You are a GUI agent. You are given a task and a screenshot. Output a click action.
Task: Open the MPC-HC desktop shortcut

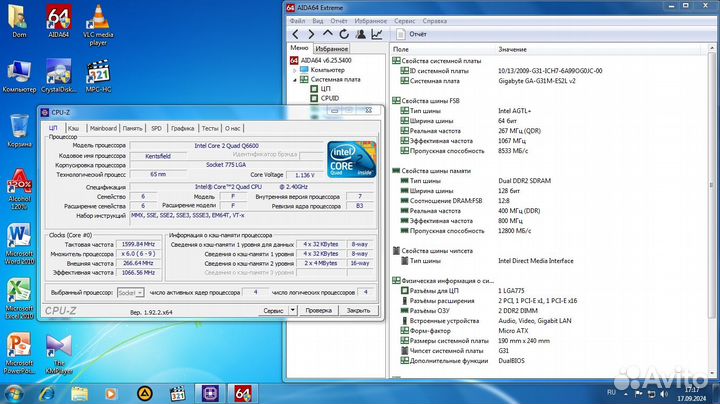pyautogui.click(x=98, y=76)
